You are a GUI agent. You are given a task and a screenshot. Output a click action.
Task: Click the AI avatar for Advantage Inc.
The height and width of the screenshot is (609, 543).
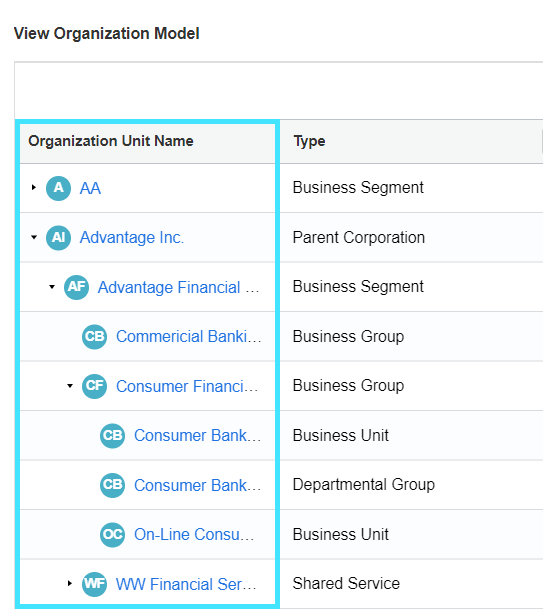coord(58,237)
